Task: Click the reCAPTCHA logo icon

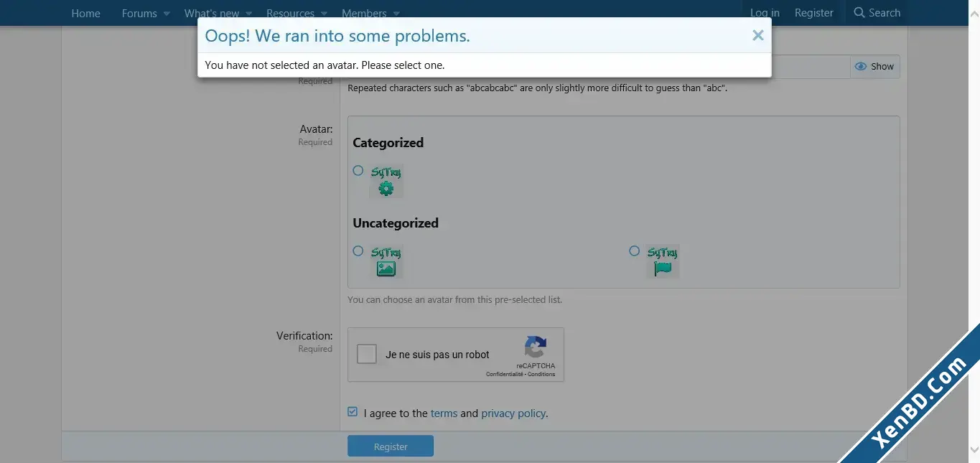Action: tap(536, 347)
